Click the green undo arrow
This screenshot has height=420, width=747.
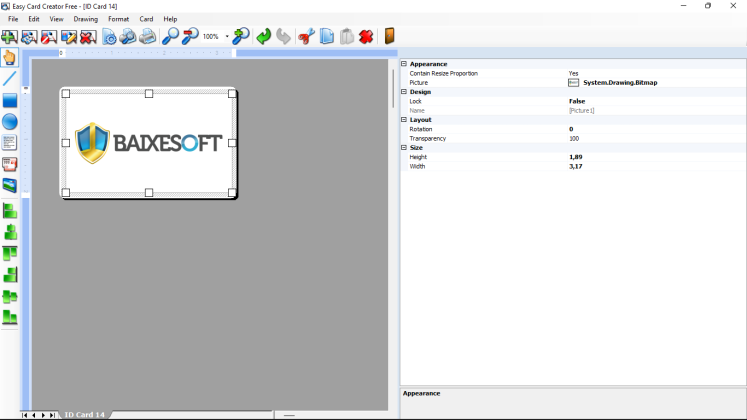point(263,37)
